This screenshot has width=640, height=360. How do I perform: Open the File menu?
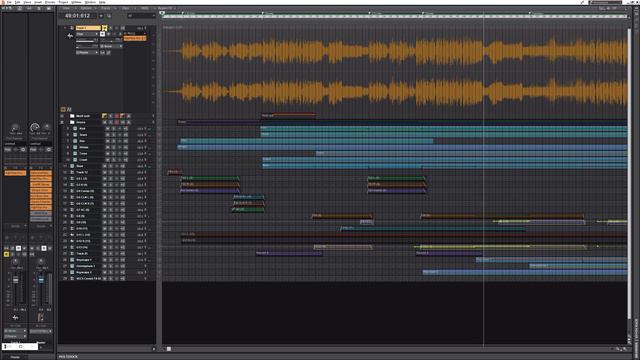9,2
